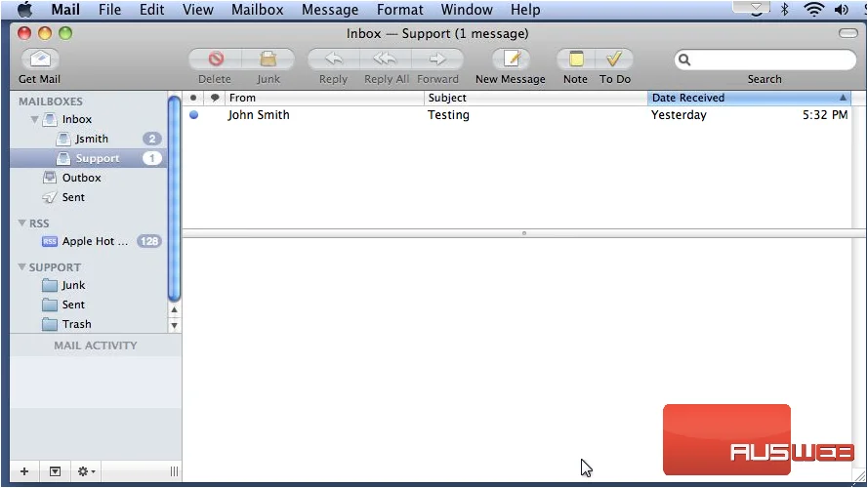Add a mailbox with plus button
The width and height of the screenshot is (868, 488).
coord(24,471)
